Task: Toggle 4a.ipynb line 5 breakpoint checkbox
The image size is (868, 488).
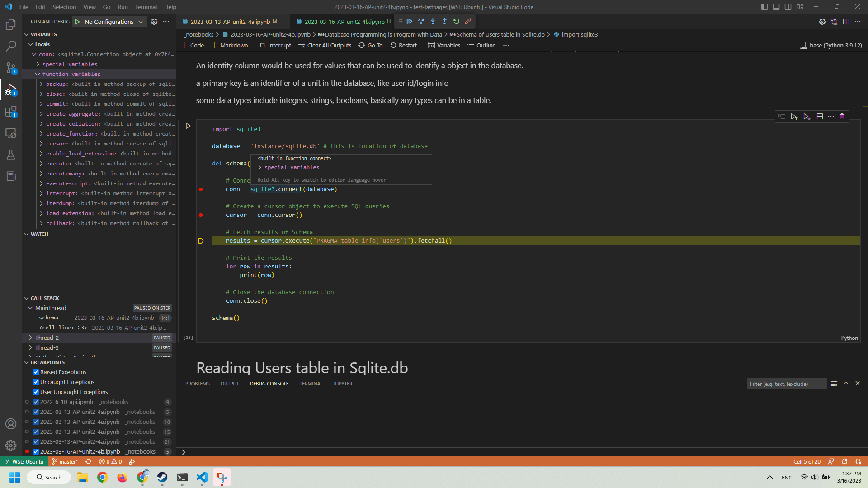Action: tap(36, 412)
